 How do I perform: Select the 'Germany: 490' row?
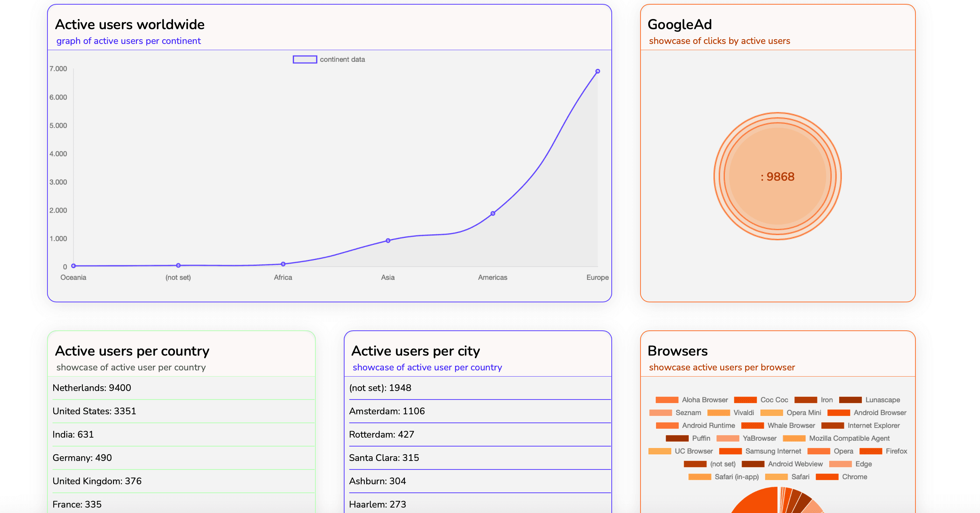(x=184, y=458)
